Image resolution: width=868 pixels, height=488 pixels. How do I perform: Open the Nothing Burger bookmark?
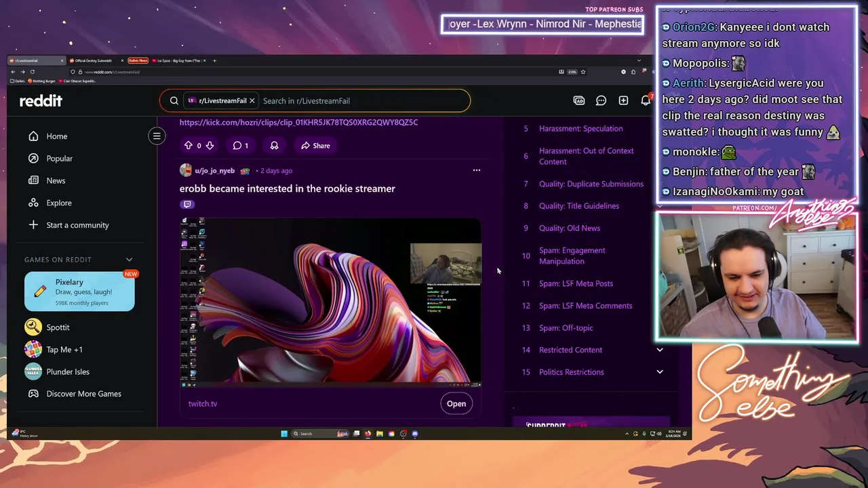42,81
